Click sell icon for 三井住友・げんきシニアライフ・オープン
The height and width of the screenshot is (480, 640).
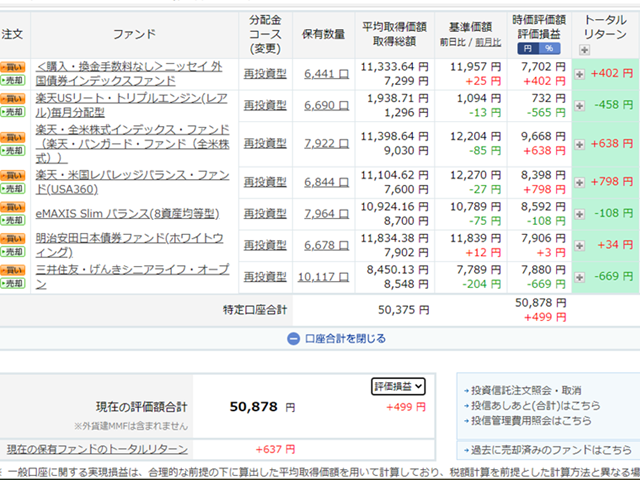(x=13, y=283)
